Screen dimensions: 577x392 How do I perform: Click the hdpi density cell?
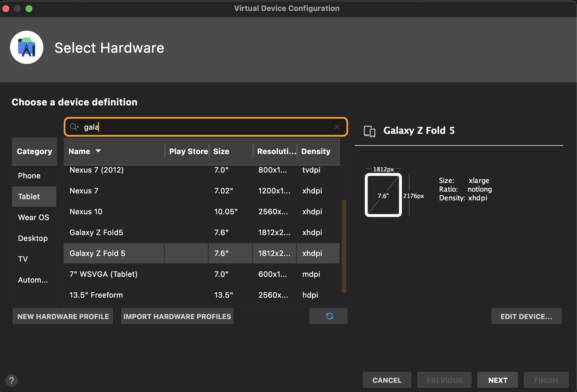[310, 295]
